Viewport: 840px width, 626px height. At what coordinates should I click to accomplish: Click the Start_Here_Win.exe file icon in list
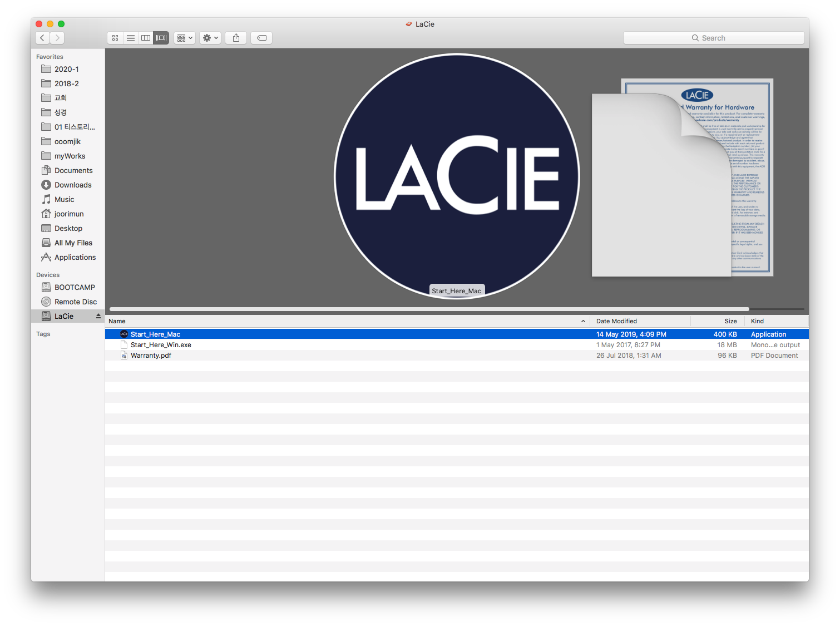pyautogui.click(x=124, y=345)
